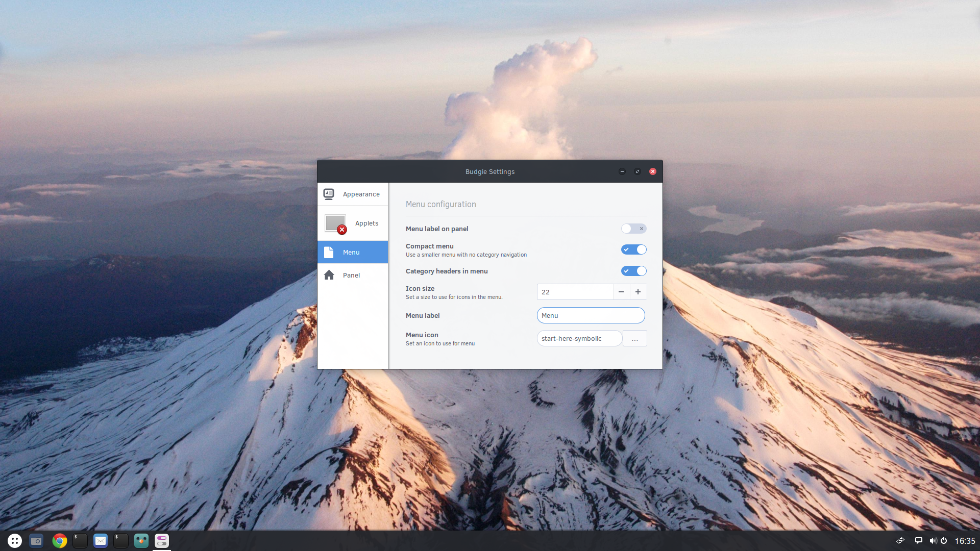
Task: Click the Menu icon label text
Action: click(422, 335)
